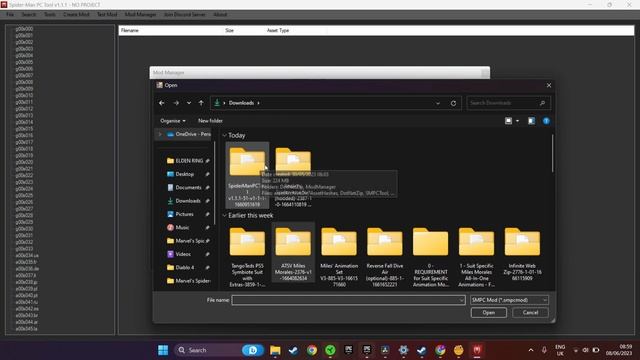Open ELDEN RING in the navigation pane
640x360 pixels.
point(188,161)
